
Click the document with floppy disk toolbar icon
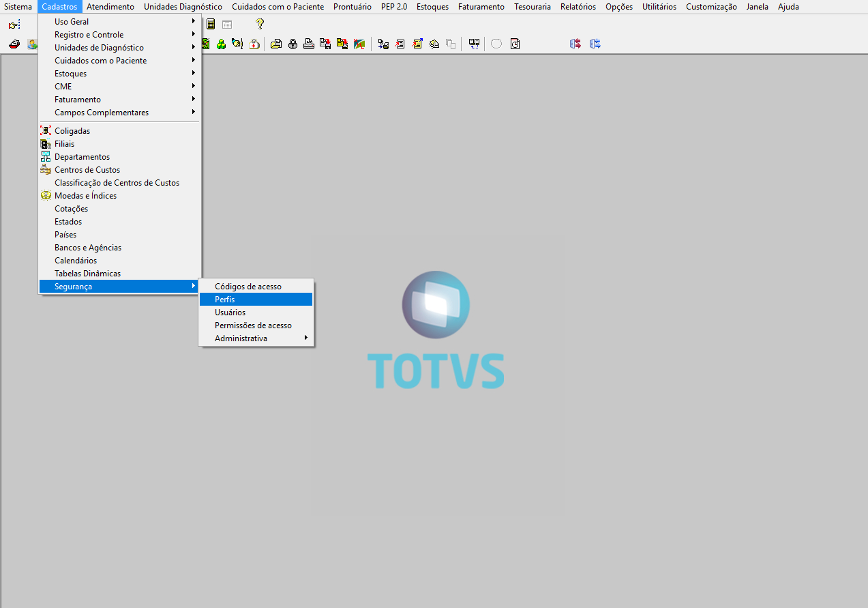[x=325, y=44]
